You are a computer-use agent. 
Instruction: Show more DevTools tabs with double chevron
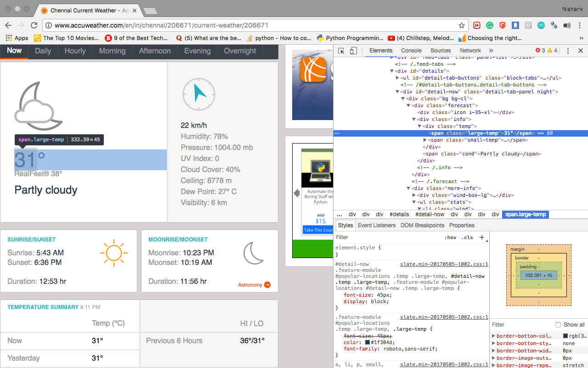pos(491,51)
